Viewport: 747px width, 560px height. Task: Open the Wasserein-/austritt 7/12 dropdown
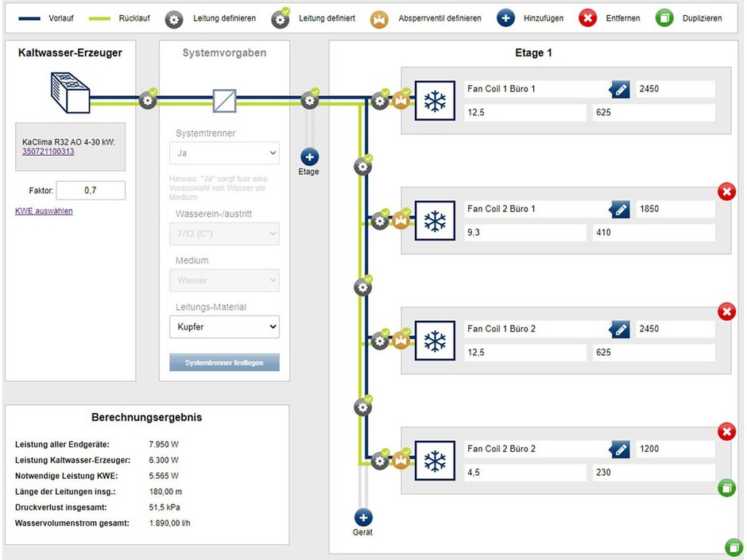pos(224,234)
